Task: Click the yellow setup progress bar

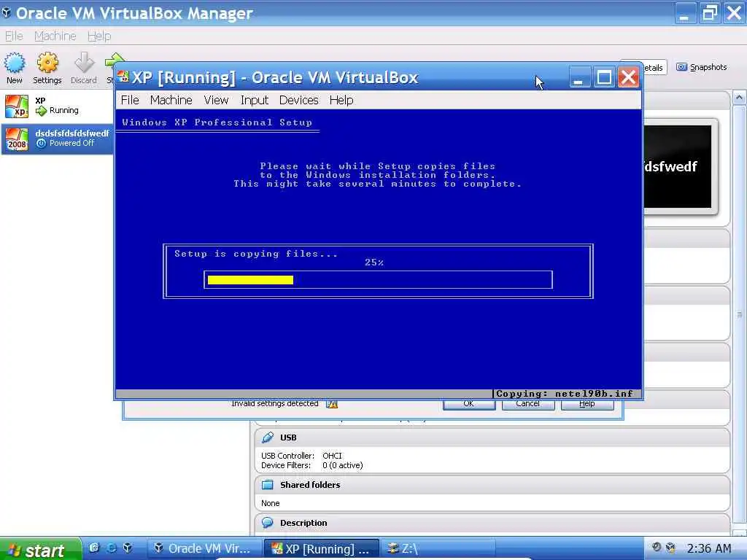Action: click(x=251, y=280)
